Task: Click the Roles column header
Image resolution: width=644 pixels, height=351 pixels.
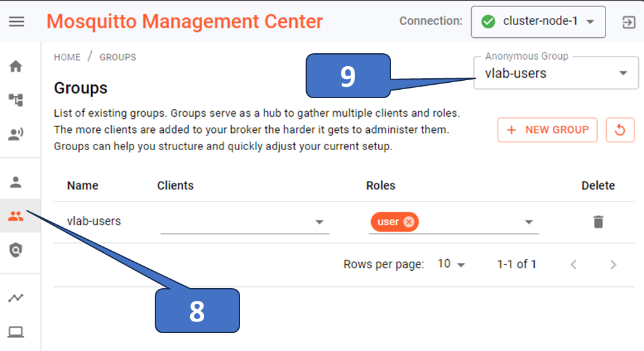Action: coord(381,185)
